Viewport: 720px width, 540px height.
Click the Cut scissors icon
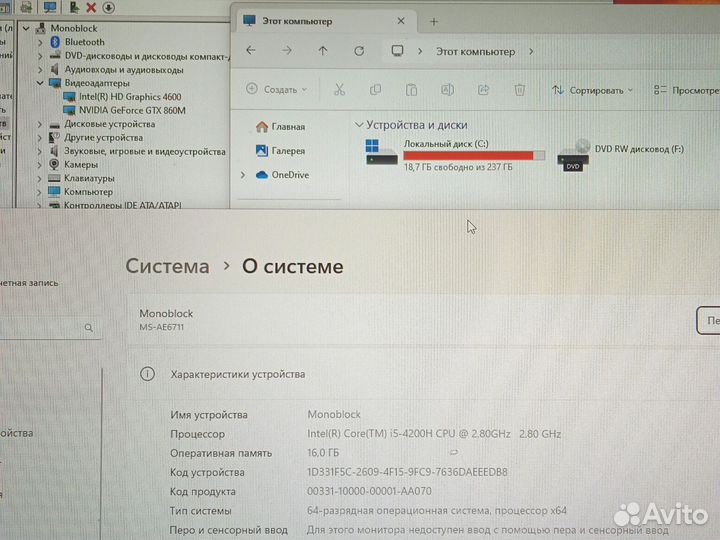339,90
